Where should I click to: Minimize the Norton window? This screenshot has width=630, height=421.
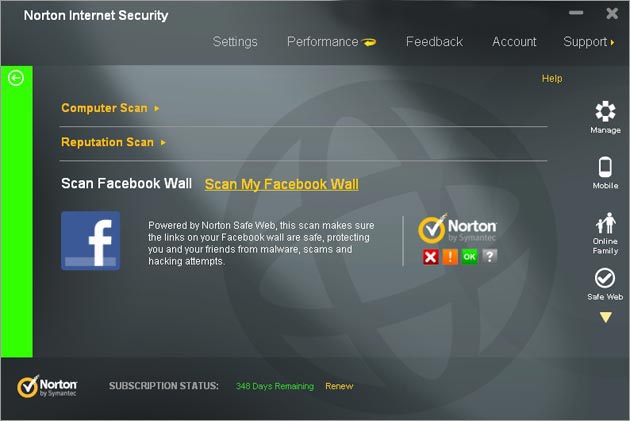click(576, 13)
